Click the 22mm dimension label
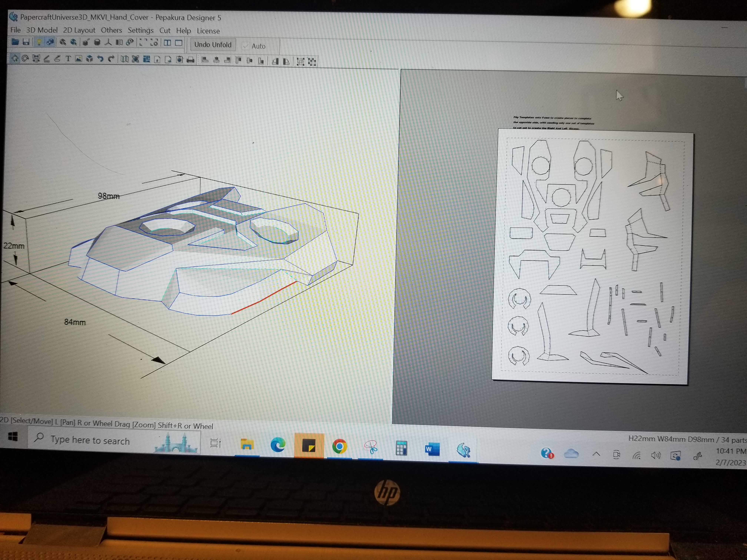This screenshot has height=560, width=747. pos(14,246)
